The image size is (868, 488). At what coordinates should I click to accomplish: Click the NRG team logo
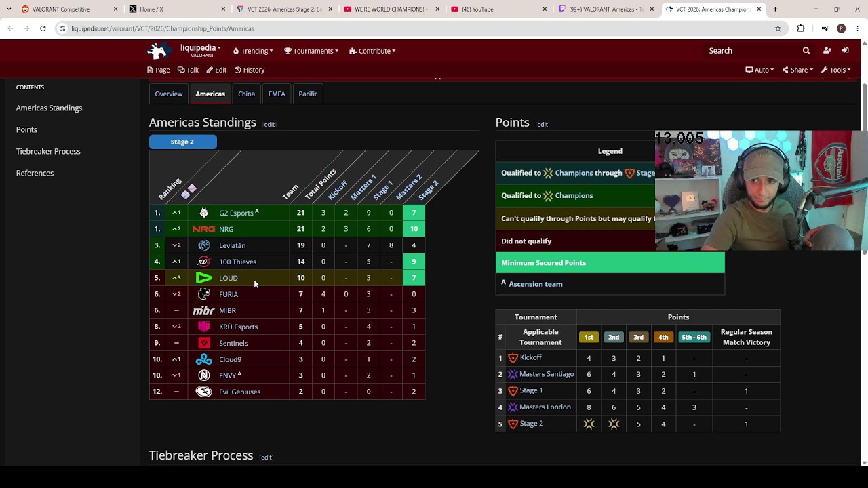pyautogui.click(x=203, y=229)
